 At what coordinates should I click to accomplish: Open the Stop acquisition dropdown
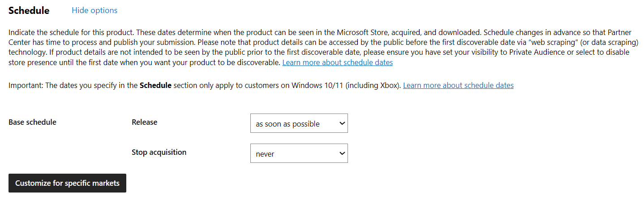299,153
